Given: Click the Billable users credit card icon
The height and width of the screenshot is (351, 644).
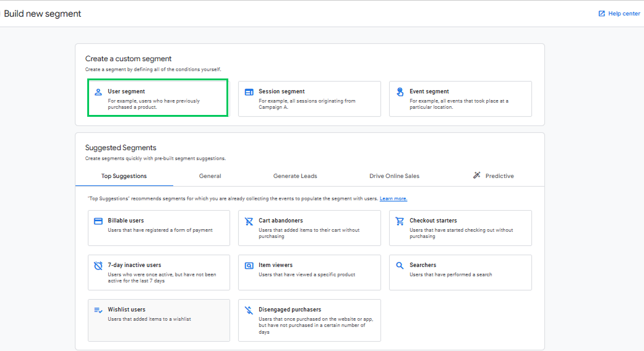Looking at the screenshot, I should (98, 221).
